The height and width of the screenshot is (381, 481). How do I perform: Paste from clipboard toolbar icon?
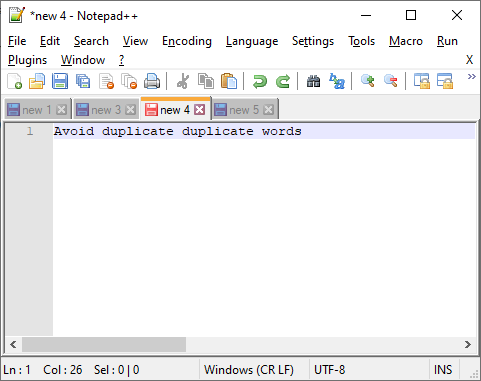229,81
